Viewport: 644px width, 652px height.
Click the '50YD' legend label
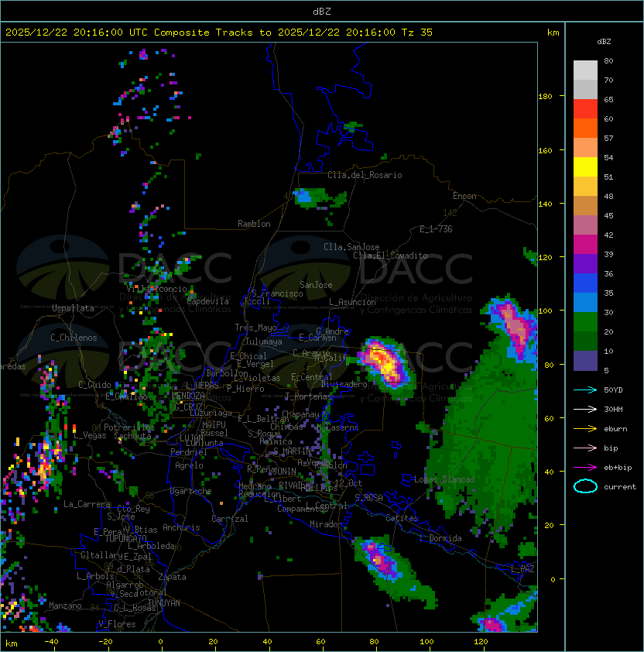[613, 390]
